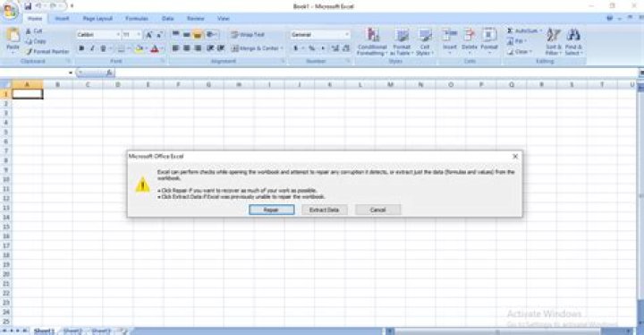Viewport: 644px width, 335px height.
Task: Increase the cell indent
Action: click(x=221, y=48)
